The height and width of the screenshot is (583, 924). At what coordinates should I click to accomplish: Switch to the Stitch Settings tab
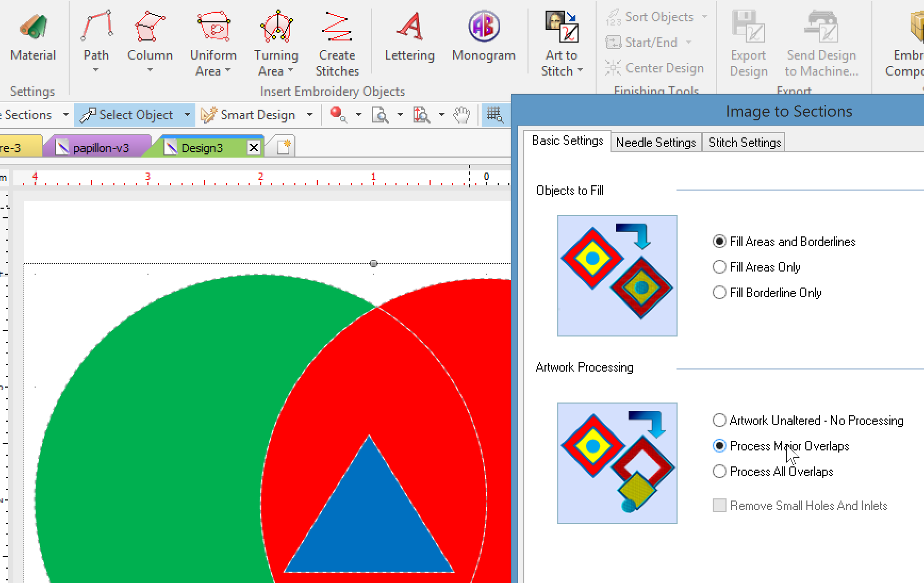click(744, 143)
